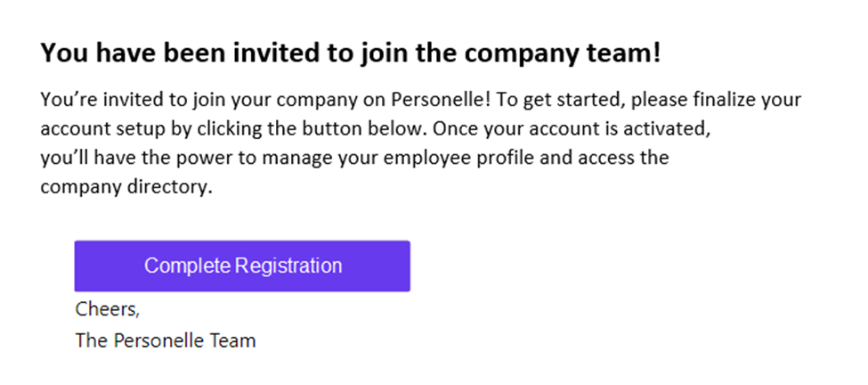Click the 'Cheers,' sign-off text
This screenshot has height=385, width=868.
coord(108,310)
